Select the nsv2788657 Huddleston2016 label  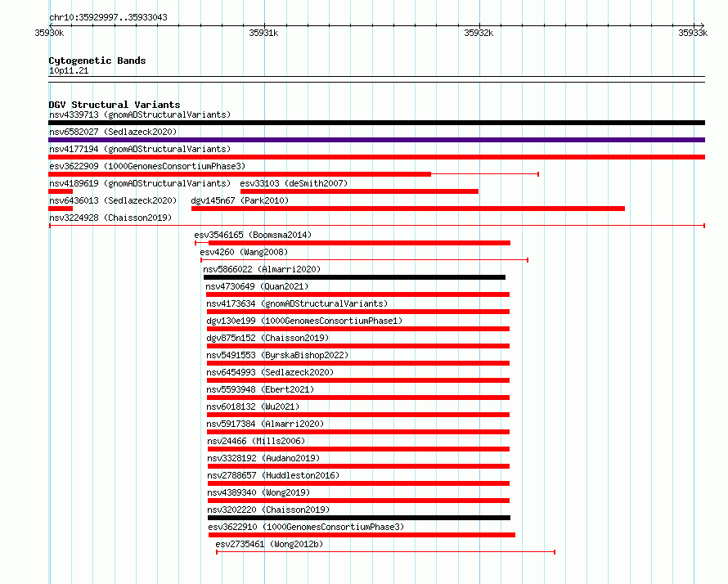[273, 475]
